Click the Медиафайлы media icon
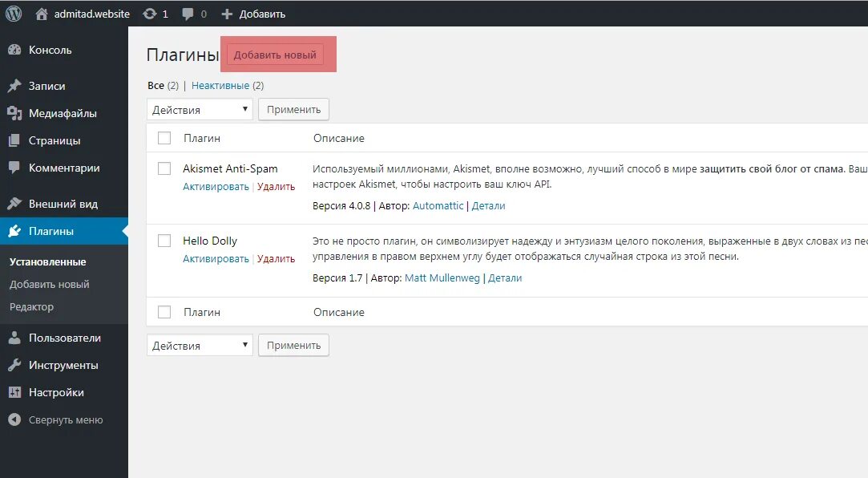Viewport: 868px width, 478px height. 14,113
